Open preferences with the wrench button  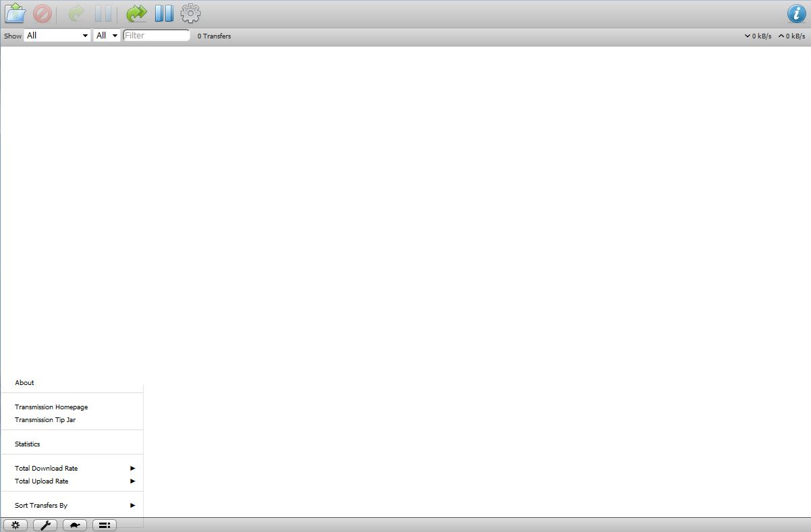point(45,525)
